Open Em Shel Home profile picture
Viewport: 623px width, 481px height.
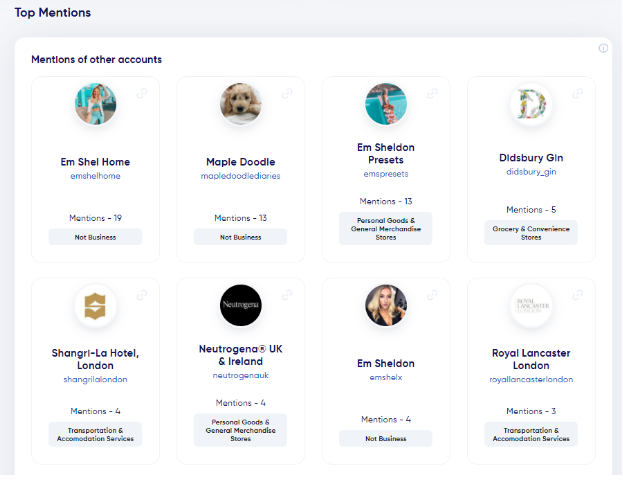pyautogui.click(x=95, y=104)
